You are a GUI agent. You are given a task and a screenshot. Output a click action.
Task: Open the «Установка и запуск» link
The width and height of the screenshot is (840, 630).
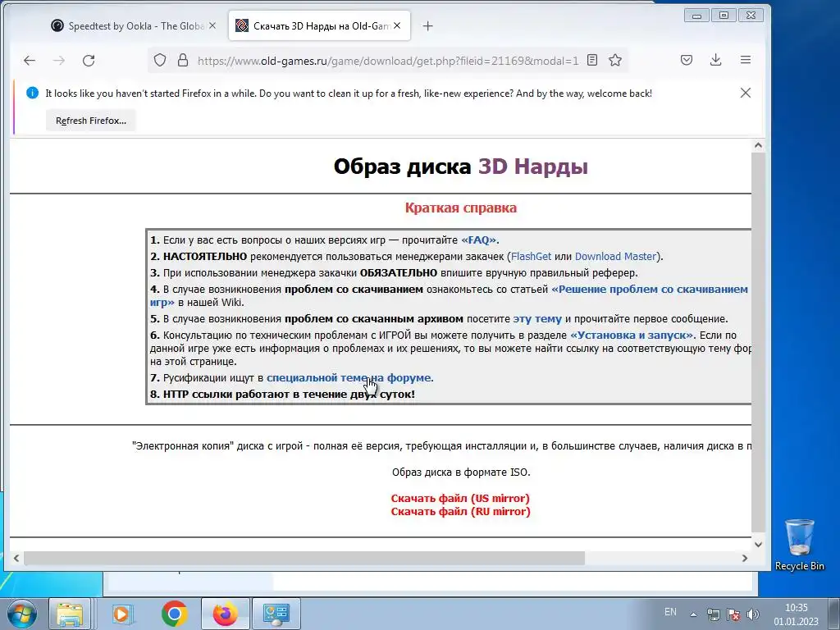[632, 336]
